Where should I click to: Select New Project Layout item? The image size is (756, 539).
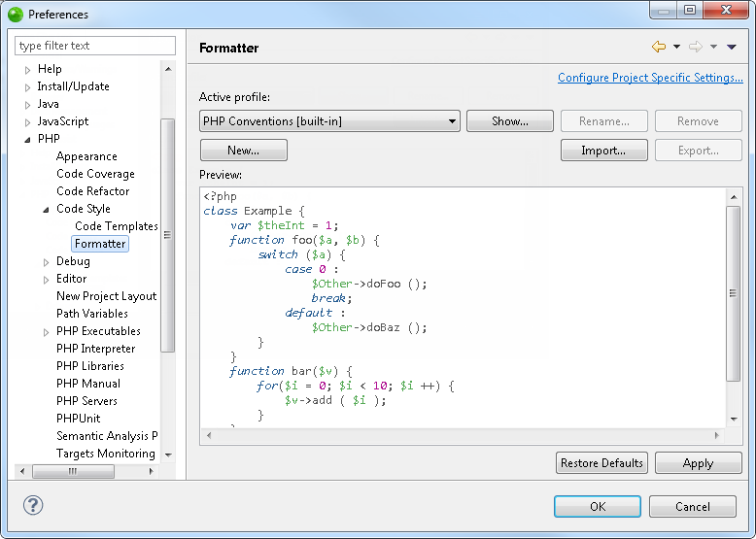coord(106,296)
